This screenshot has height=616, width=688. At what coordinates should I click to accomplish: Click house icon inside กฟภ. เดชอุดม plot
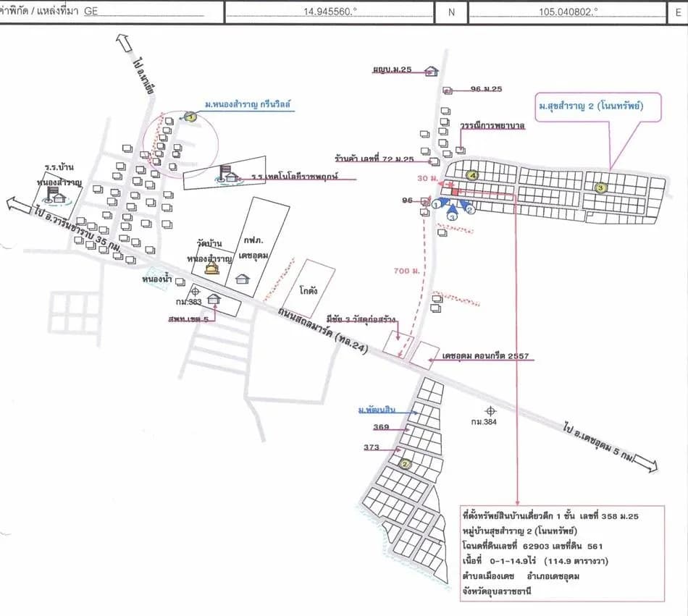tap(242, 279)
